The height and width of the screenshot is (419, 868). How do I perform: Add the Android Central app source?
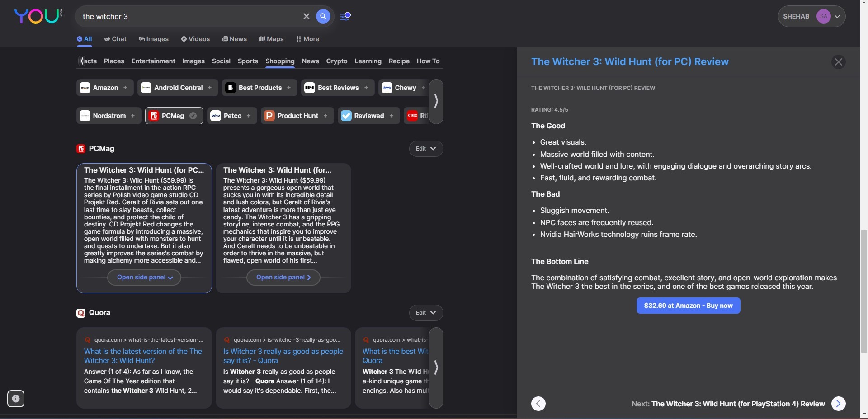click(210, 88)
